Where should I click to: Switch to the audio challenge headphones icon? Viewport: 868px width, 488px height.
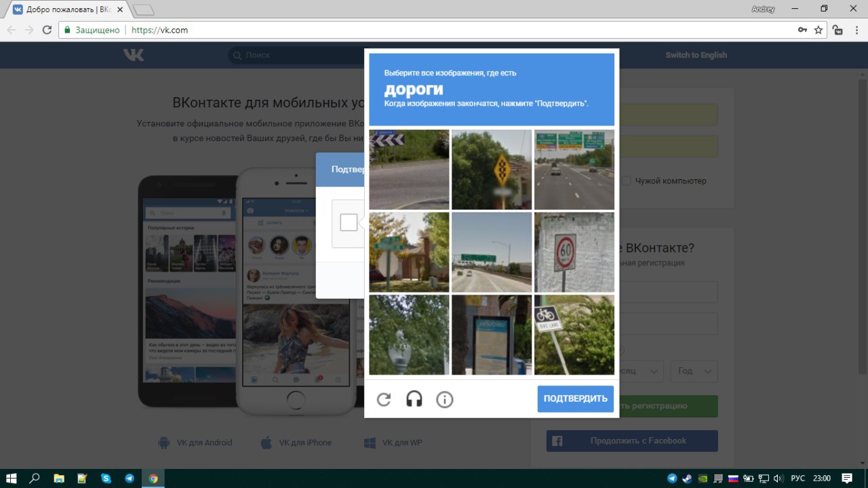click(x=414, y=399)
